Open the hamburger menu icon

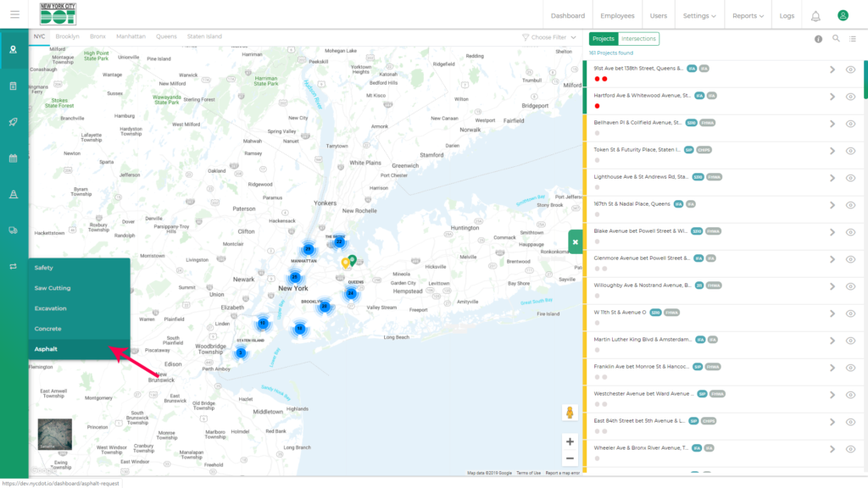tap(14, 15)
